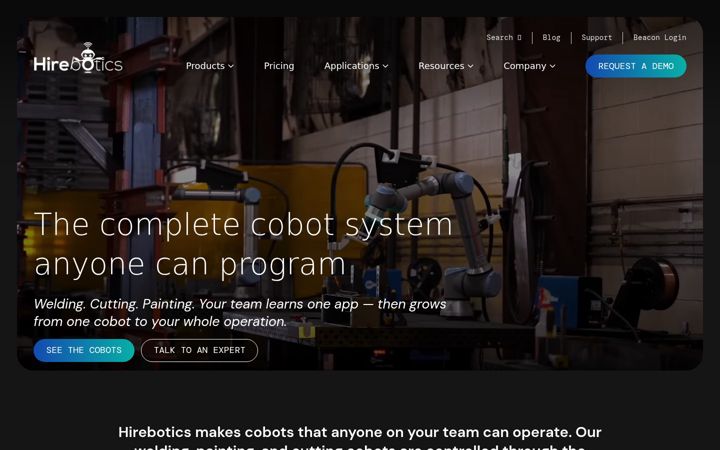Open the Pricing page
Viewport: 720px width, 450px height.
279,66
